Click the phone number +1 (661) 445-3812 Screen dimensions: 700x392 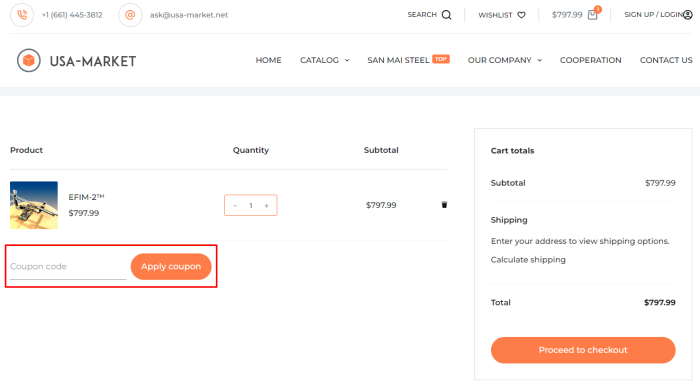coord(72,15)
